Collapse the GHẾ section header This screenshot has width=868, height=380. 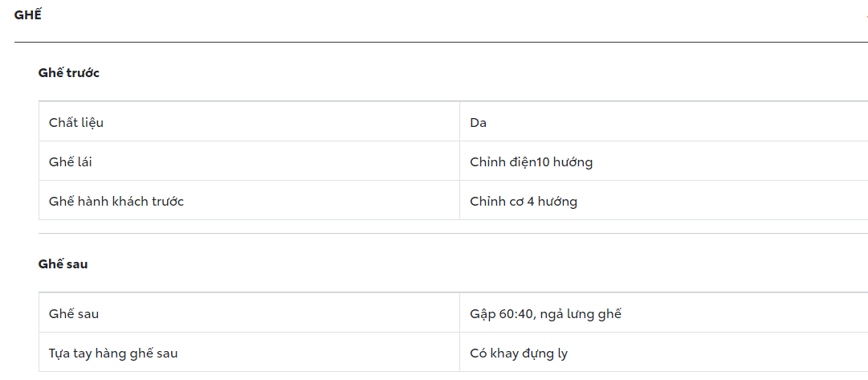coord(28,14)
